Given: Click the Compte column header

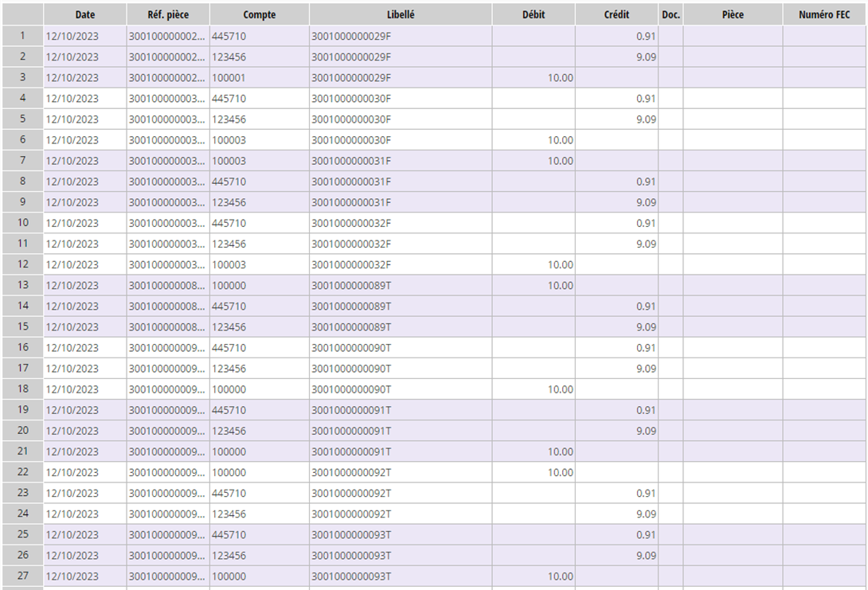Looking at the screenshot, I should tap(259, 14).
